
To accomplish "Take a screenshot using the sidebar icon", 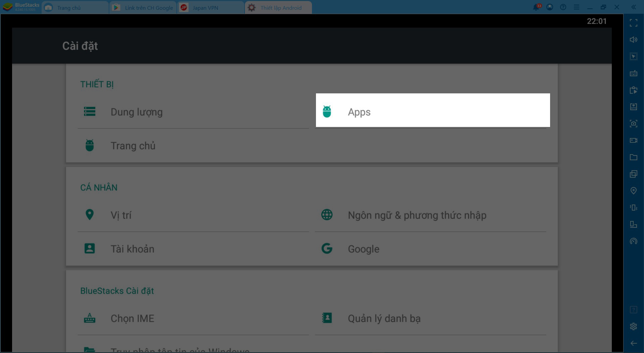I will coord(633,124).
